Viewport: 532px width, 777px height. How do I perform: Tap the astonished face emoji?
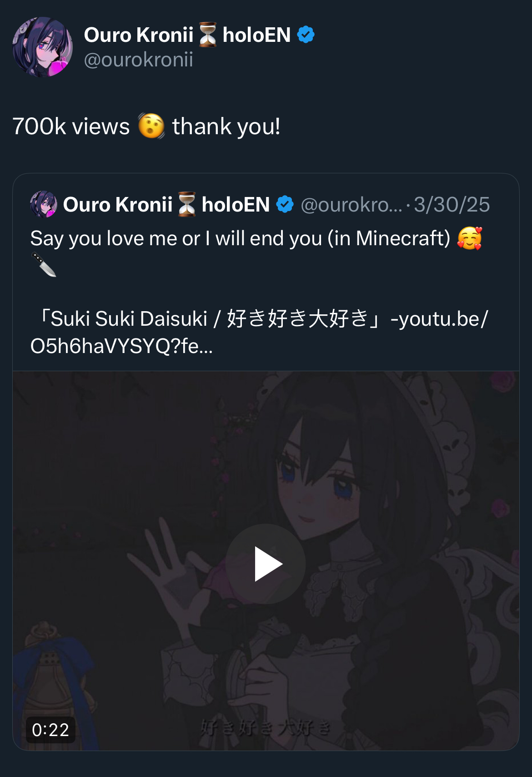151,126
